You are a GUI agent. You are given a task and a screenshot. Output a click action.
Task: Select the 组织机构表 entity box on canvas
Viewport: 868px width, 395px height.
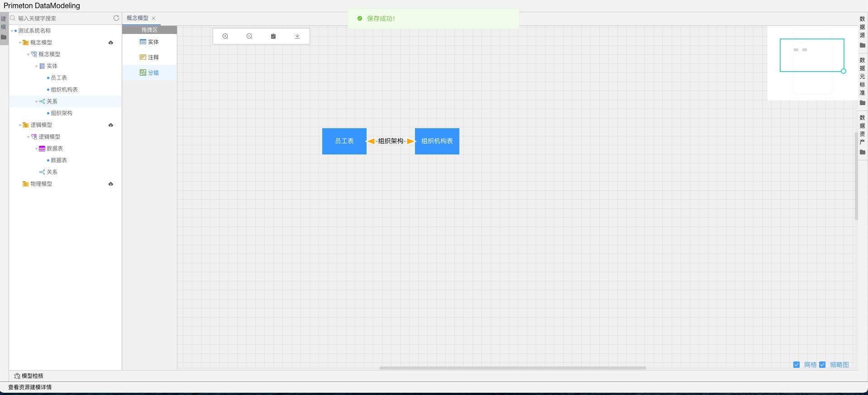click(437, 141)
